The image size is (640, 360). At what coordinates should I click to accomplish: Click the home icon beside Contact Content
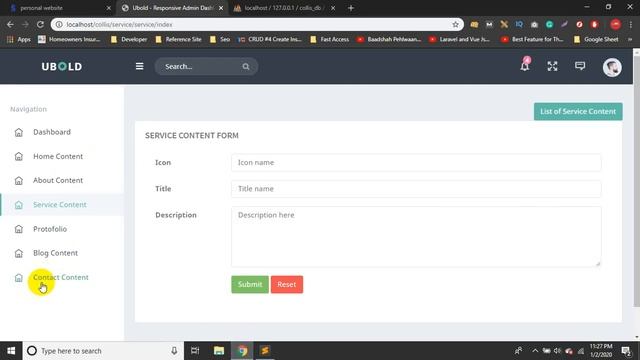coord(19,278)
